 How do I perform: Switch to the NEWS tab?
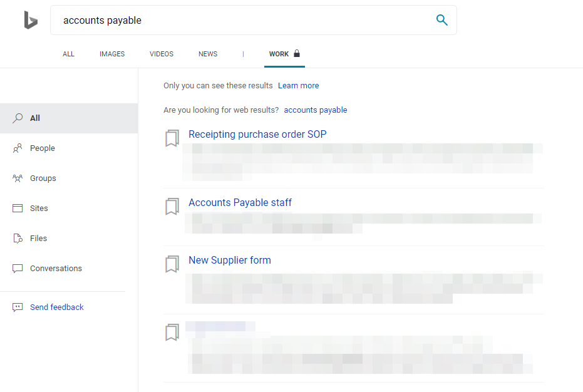point(208,54)
